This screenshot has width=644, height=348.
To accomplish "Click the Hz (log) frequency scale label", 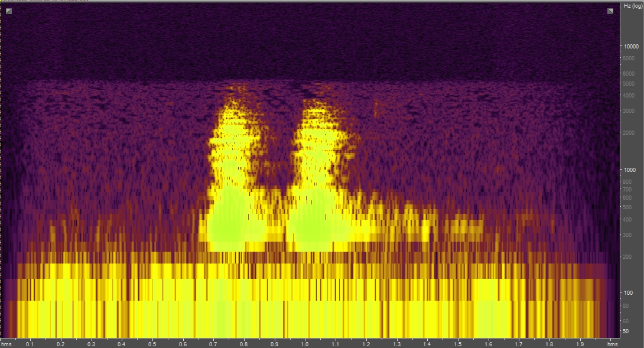I will pos(632,5).
